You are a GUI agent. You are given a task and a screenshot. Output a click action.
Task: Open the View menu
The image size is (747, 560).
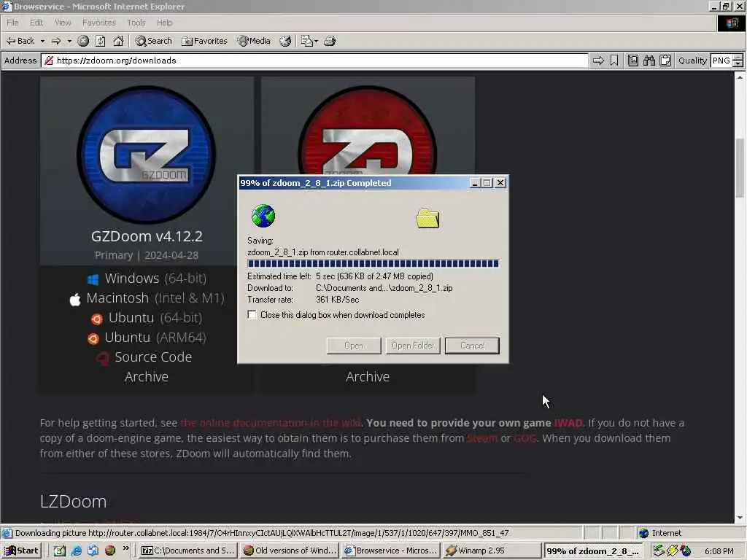[63, 23]
